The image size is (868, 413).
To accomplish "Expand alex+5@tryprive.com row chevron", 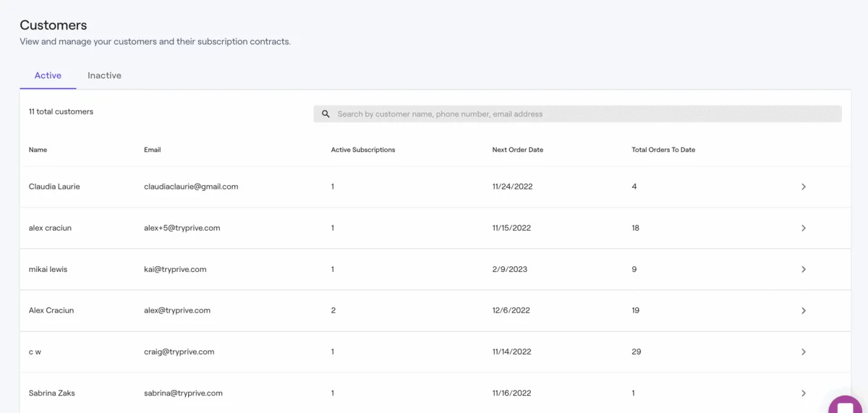I will pos(804,228).
